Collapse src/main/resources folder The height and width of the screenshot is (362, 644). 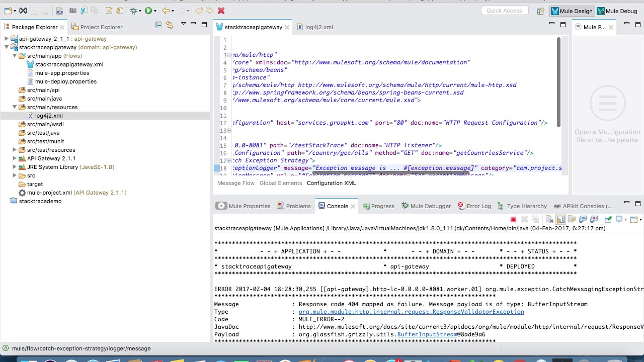15,107
